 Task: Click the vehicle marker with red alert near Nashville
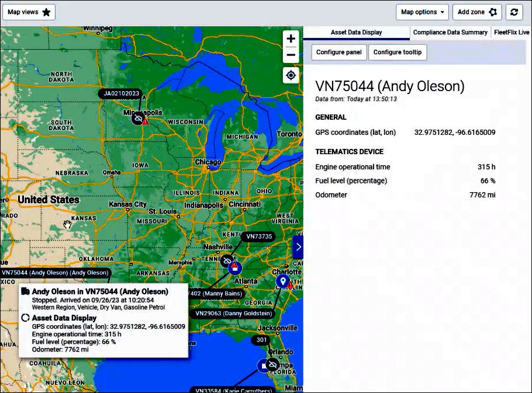tap(234, 267)
